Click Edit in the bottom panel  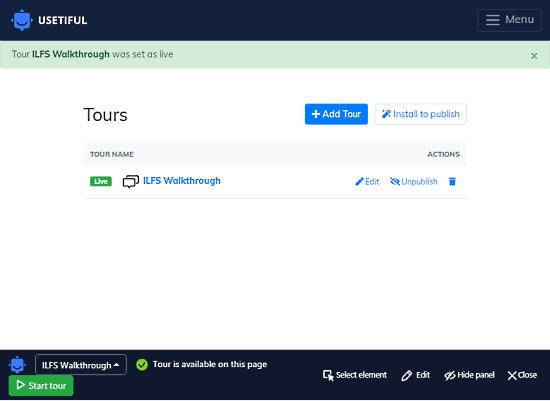click(416, 375)
